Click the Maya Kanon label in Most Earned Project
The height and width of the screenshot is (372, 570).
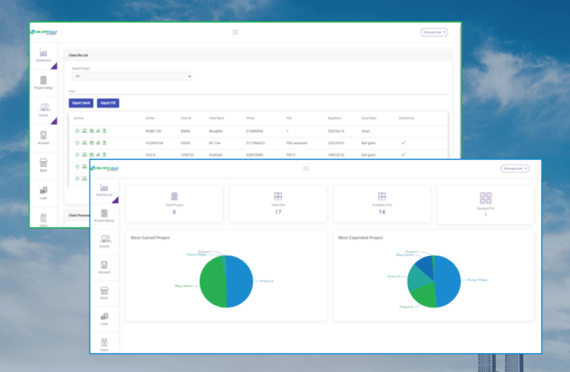(x=184, y=286)
